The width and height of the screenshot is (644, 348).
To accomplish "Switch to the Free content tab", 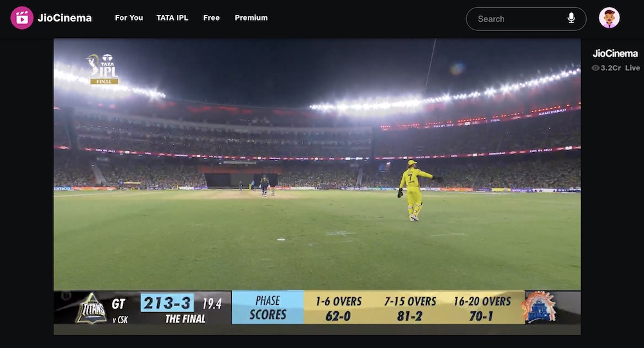I will pyautogui.click(x=211, y=18).
